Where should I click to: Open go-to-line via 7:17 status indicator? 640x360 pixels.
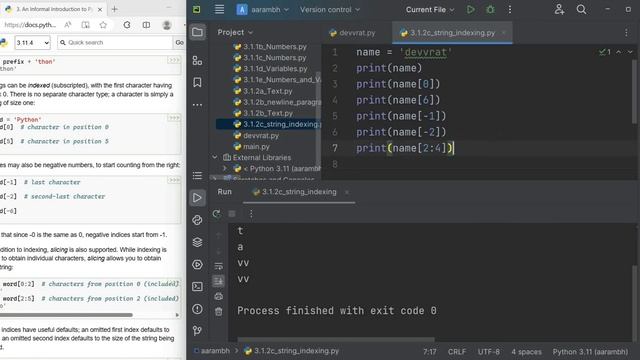[429, 351]
